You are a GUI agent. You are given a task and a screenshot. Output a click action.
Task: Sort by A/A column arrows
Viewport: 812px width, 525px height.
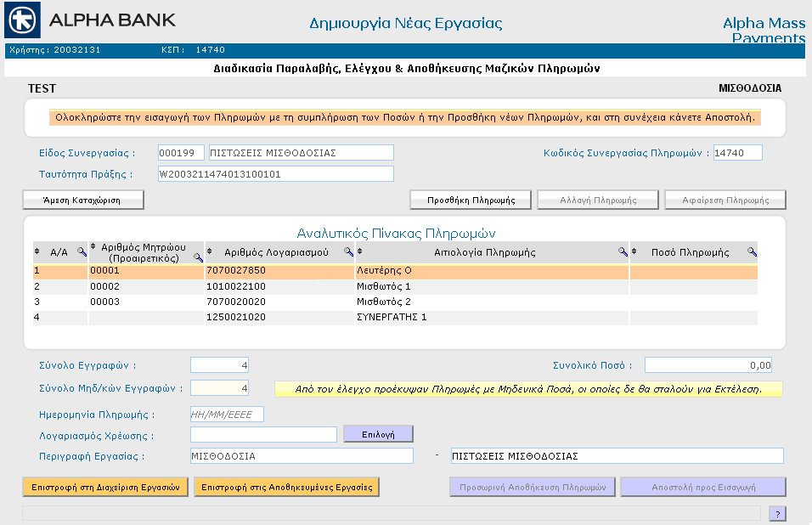tap(37, 251)
